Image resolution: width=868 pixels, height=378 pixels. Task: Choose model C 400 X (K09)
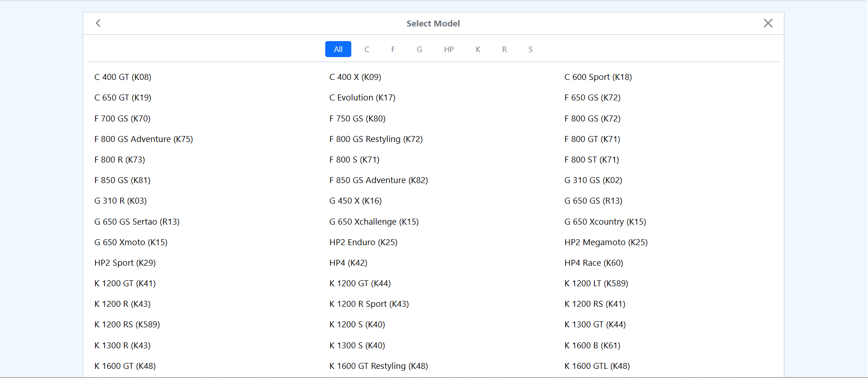[355, 77]
